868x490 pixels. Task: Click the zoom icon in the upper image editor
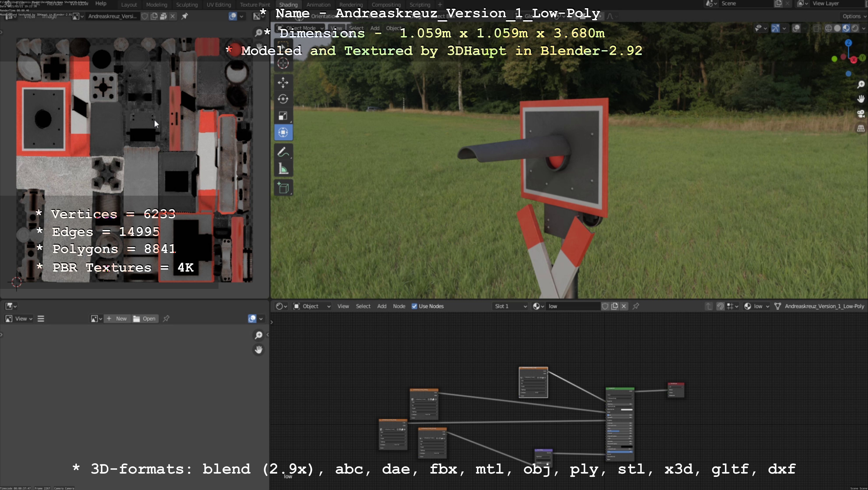pos(259,33)
